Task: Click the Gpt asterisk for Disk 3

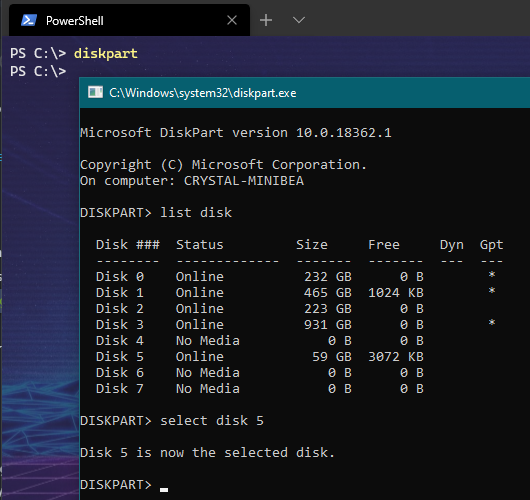Action: [492, 323]
